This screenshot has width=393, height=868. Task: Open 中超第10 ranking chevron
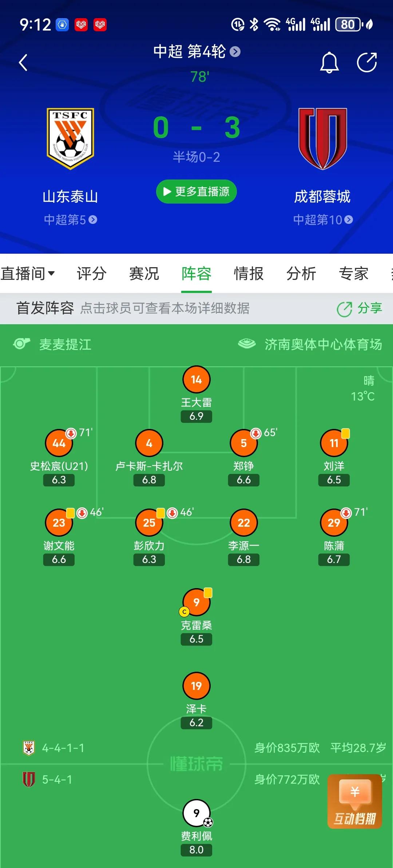(349, 220)
